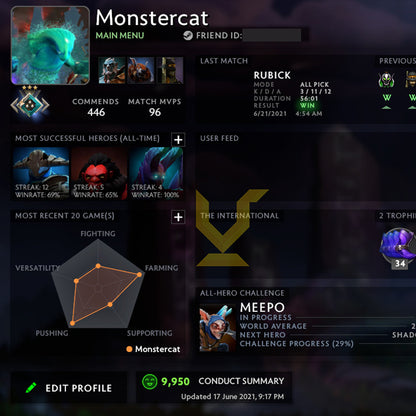Open the Meepo all-hero challenge portrait

pyautogui.click(x=218, y=328)
